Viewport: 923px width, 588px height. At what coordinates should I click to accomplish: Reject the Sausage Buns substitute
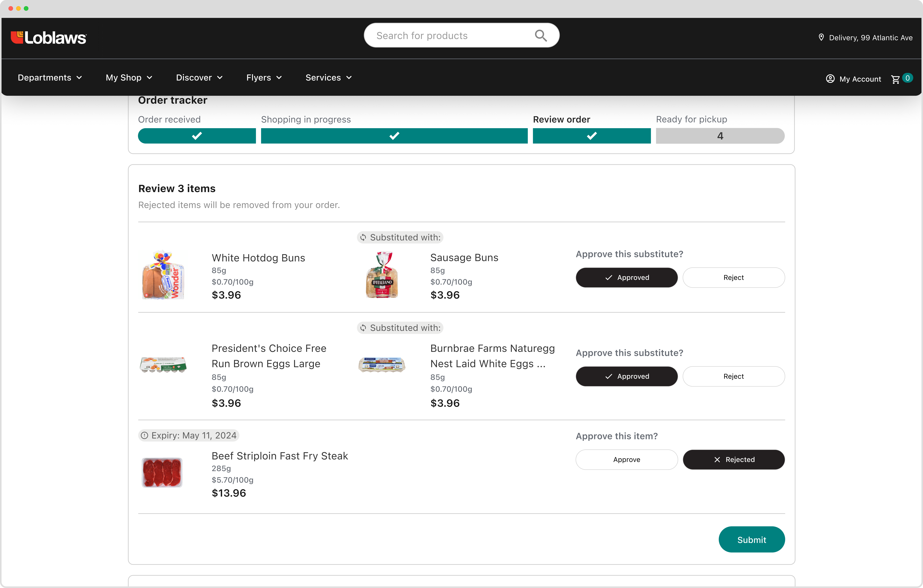[x=733, y=277]
